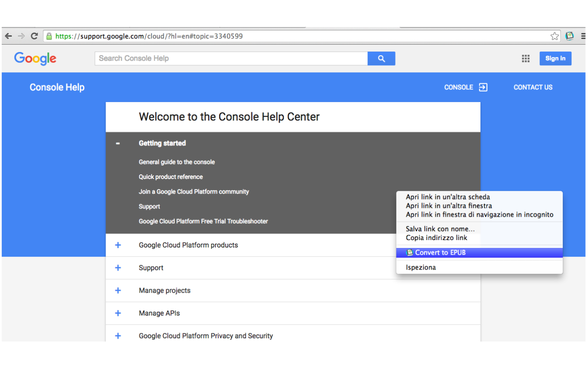The image size is (588, 368).
Task: Expand Google Cloud Platform products section
Action: click(x=118, y=245)
